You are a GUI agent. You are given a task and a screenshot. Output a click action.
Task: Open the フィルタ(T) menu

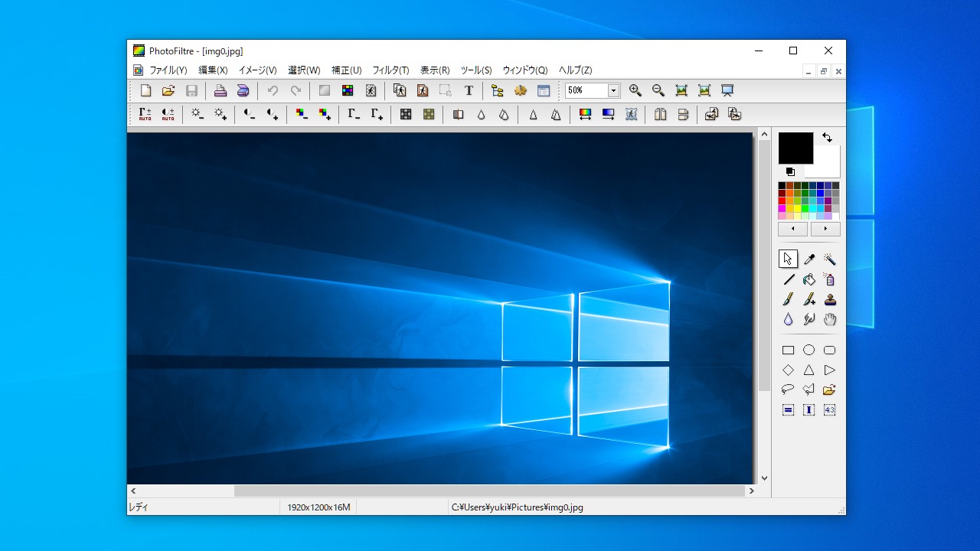(x=390, y=70)
